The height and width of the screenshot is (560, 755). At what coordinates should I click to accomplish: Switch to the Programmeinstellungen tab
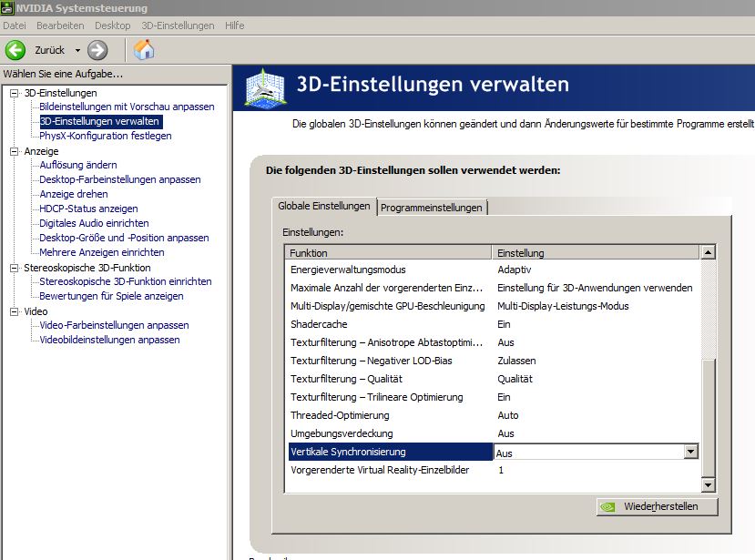click(x=431, y=208)
